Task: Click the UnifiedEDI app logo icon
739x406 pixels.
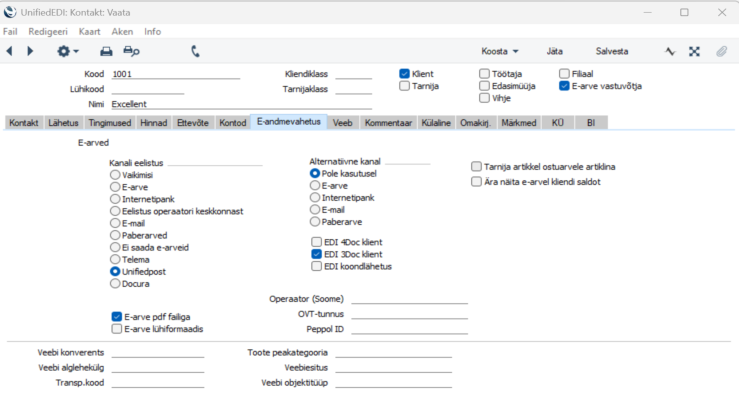Action: 10,12
